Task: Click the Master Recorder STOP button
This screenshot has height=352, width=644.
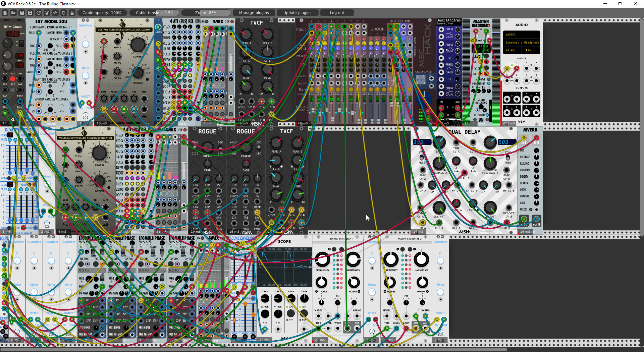Action: 486,68
